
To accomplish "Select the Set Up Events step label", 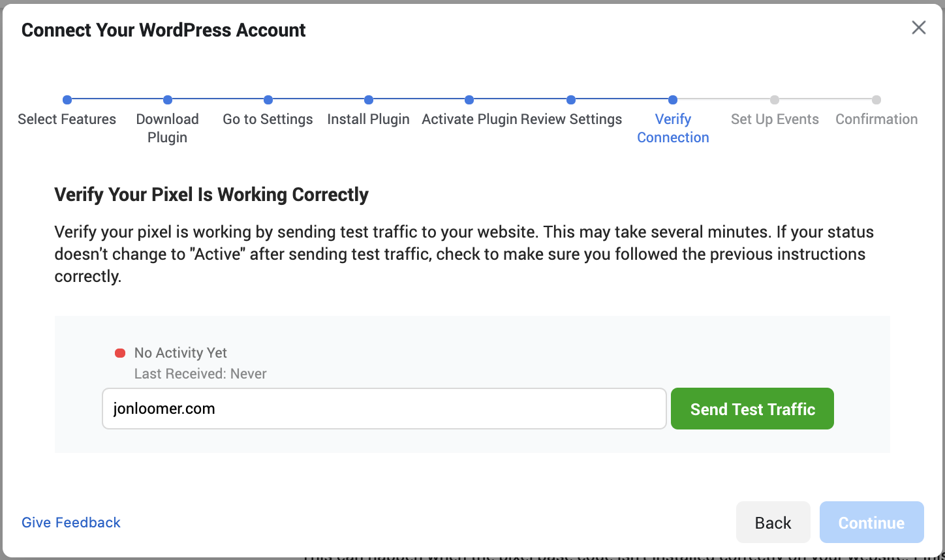I will click(775, 119).
